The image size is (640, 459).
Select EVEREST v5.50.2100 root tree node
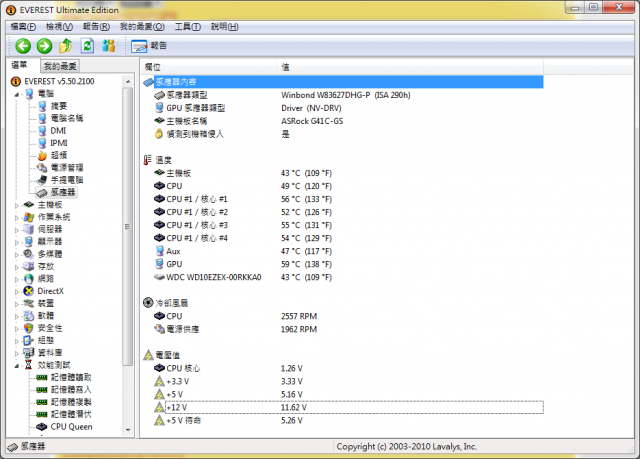(59, 81)
